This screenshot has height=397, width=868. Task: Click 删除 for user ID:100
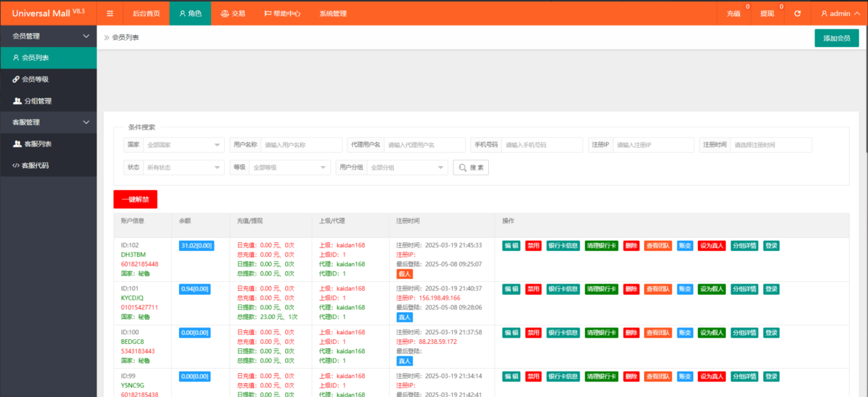(x=631, y=333)
